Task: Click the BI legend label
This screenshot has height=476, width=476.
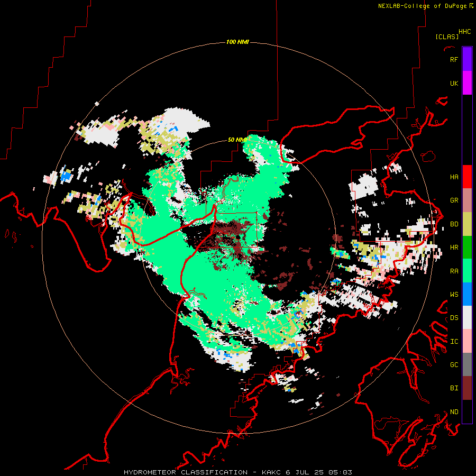Action: (x=454, y=388)
